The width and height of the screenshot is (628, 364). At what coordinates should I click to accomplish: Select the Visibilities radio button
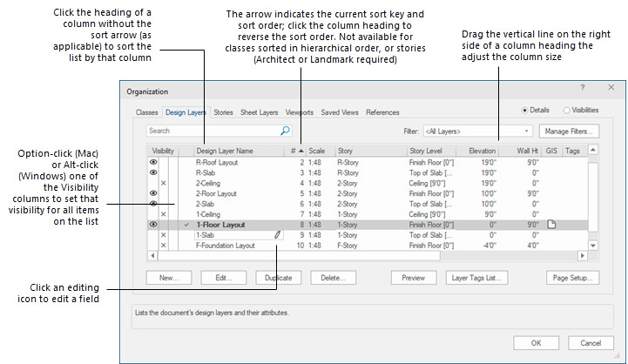(x=567, y=111)
